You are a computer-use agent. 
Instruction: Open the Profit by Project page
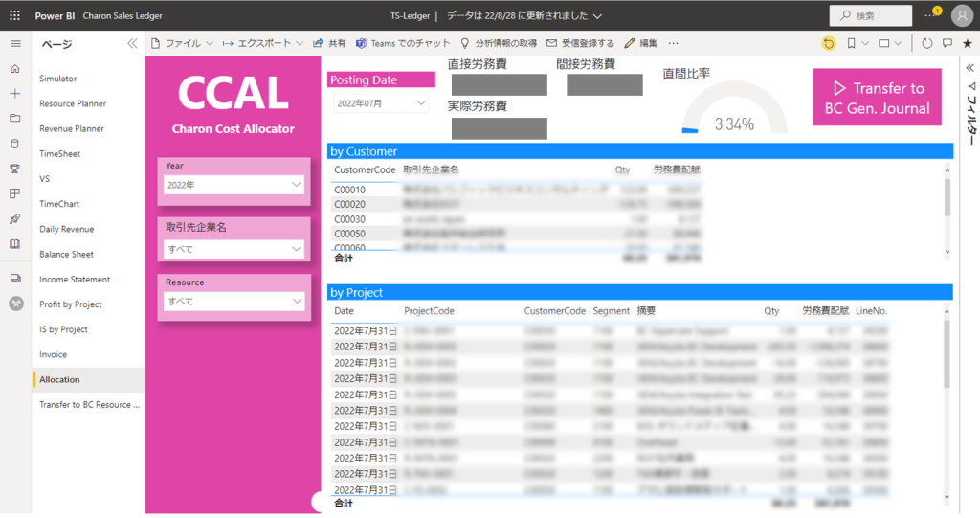(x=71, y=304)
